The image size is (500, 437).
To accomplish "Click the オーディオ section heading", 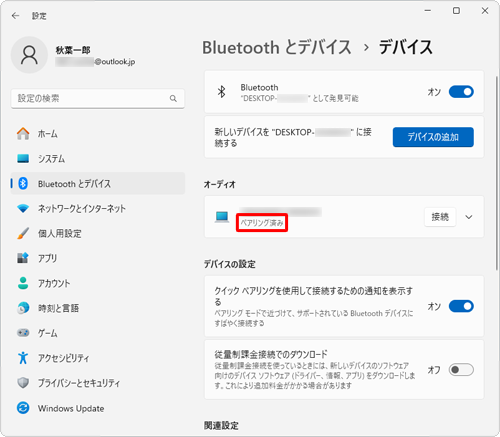I will (x=220, y=184).
